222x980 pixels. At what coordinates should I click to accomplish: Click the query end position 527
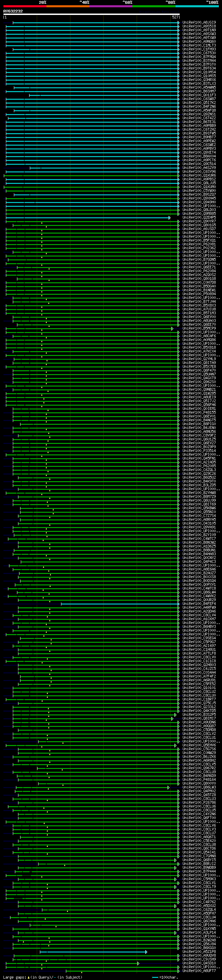click(175, 17)
